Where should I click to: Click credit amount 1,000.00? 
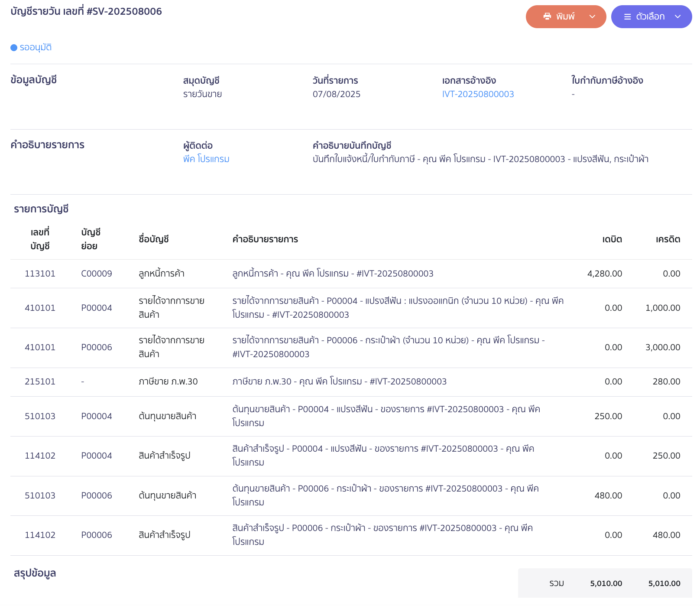coord(663,308)
